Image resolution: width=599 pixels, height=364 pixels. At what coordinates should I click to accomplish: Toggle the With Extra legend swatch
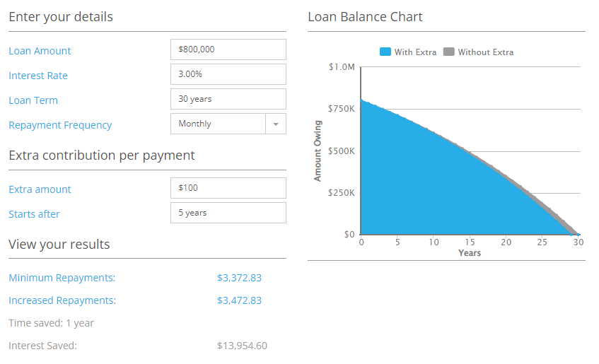385,52
